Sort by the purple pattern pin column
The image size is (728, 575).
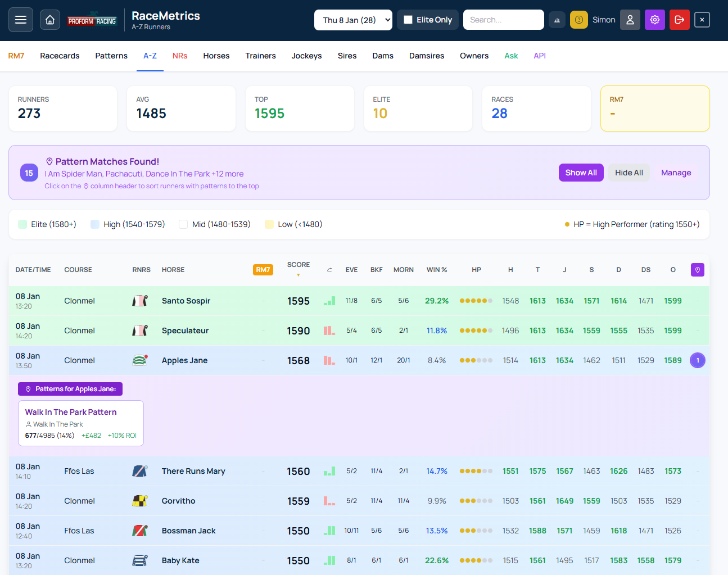[x=698, y=270]
